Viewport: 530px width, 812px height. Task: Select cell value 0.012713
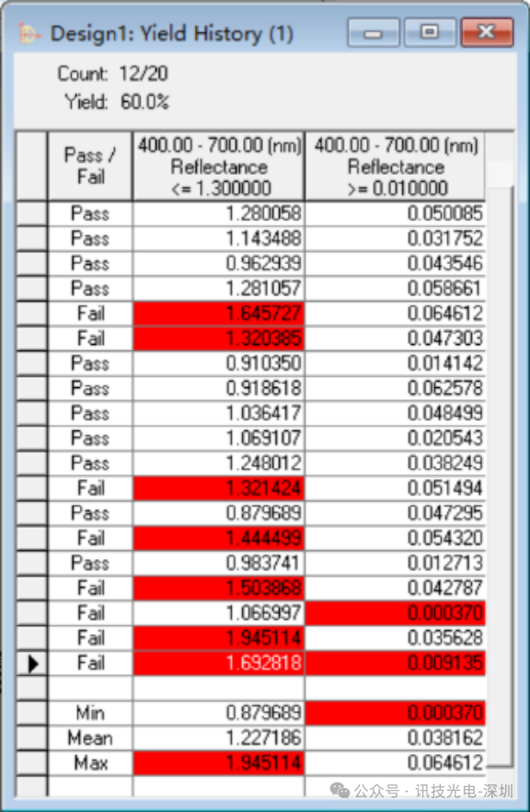point(396,563)
